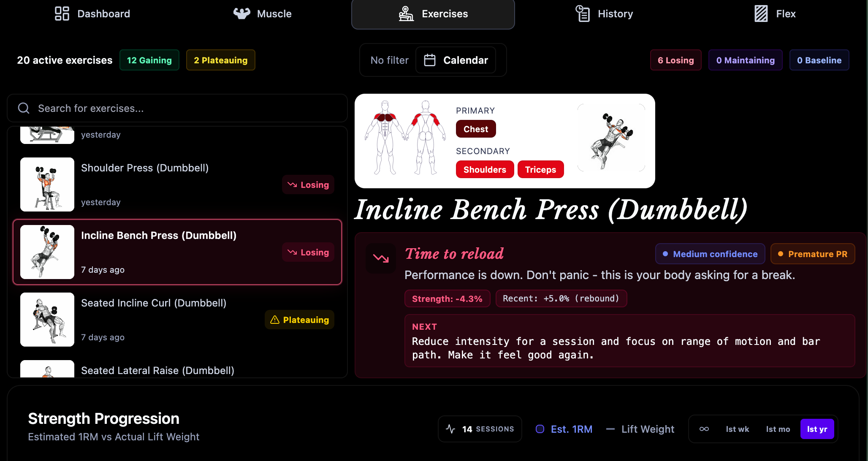
Task: Click the downward trend icon beside Time to reload
Action: pos(381,258)
